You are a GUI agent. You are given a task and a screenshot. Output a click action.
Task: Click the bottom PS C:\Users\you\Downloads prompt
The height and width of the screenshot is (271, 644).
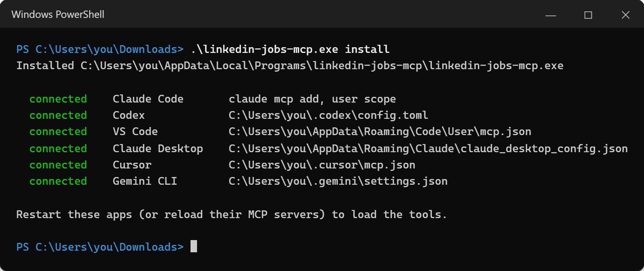pos(100,247)
